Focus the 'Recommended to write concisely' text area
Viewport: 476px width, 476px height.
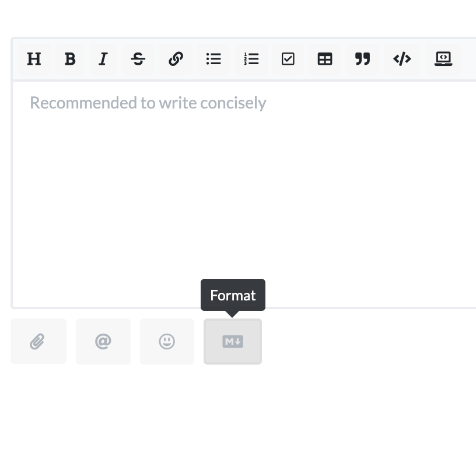[x=244, y=194]
